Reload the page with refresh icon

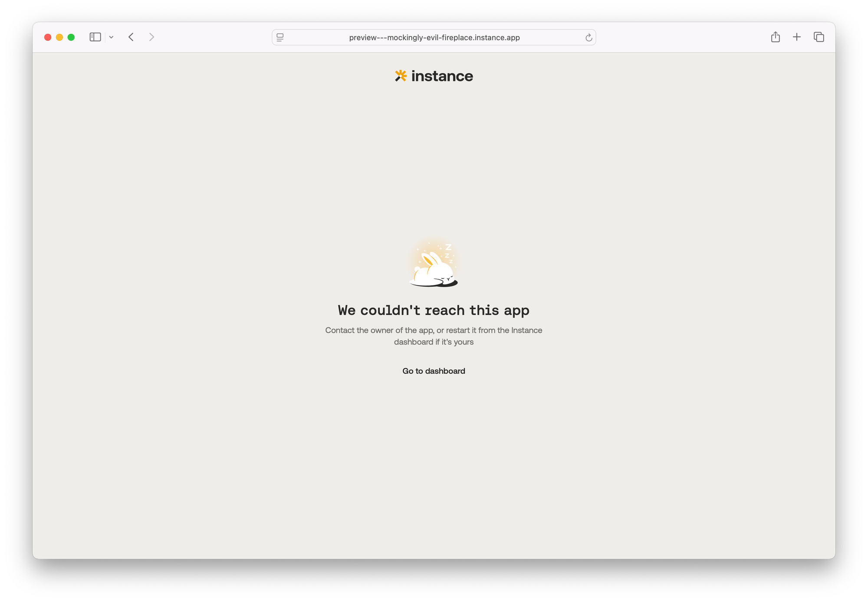(589, 37)
